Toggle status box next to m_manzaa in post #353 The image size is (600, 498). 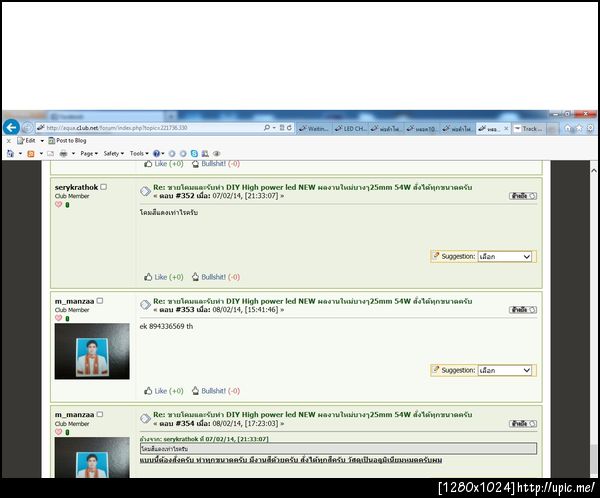(x=100, y=301)
